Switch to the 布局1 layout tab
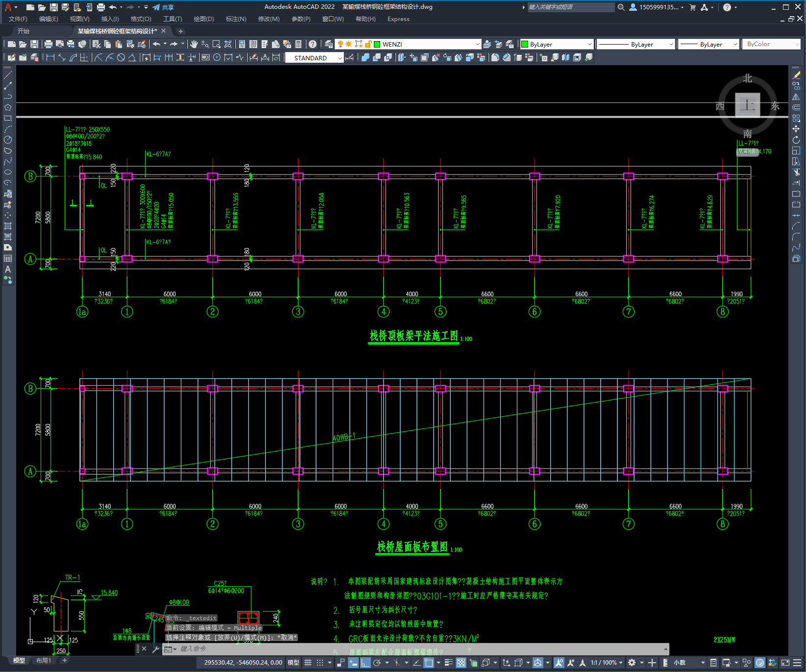Screen dimensions: 806x672 (x=43, y=660)
